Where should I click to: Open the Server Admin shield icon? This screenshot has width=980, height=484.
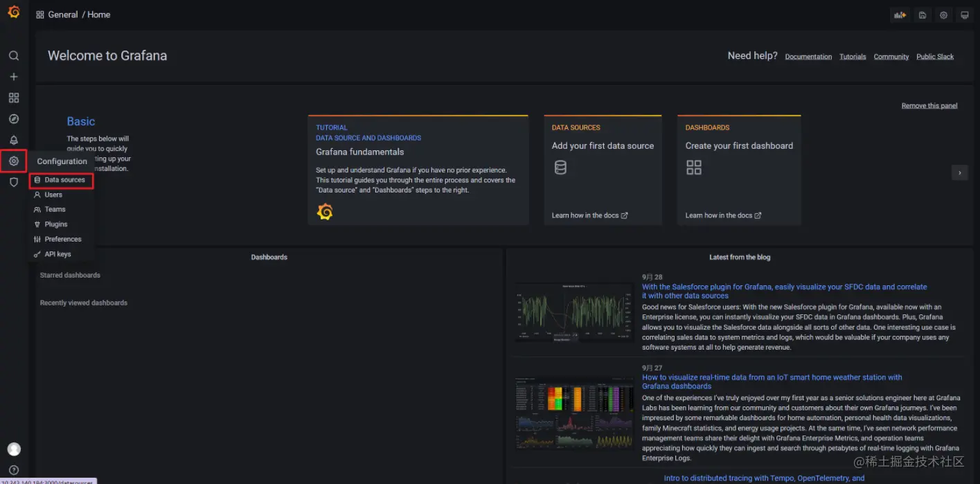[x=14, y=182]
